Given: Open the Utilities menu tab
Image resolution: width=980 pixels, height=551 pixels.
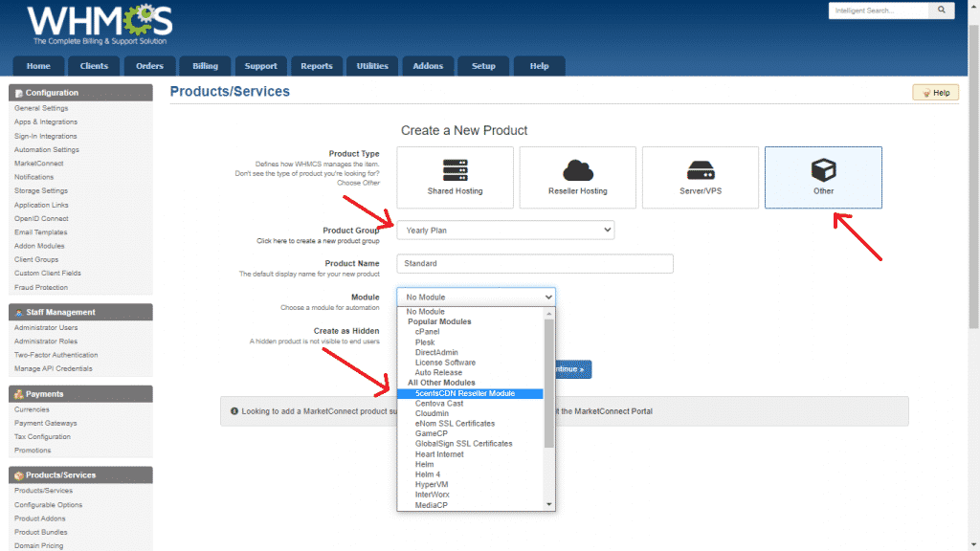Looking at the screenshot, I should click(x=372, y=66).
